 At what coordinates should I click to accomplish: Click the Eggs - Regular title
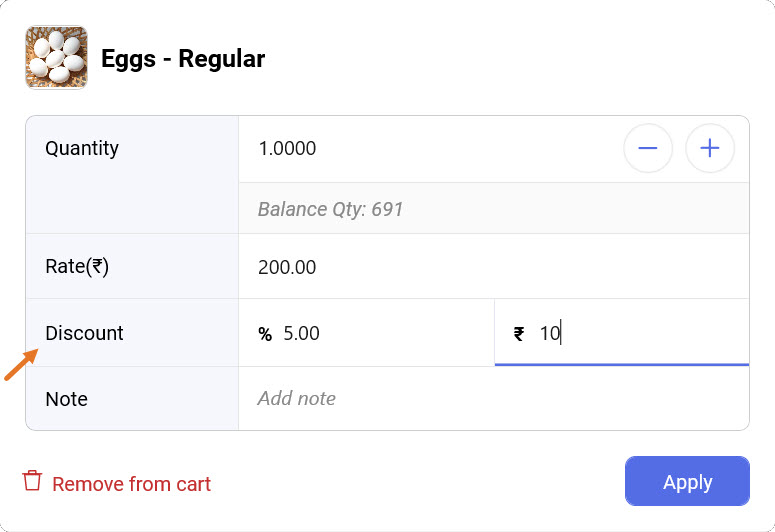183,59
